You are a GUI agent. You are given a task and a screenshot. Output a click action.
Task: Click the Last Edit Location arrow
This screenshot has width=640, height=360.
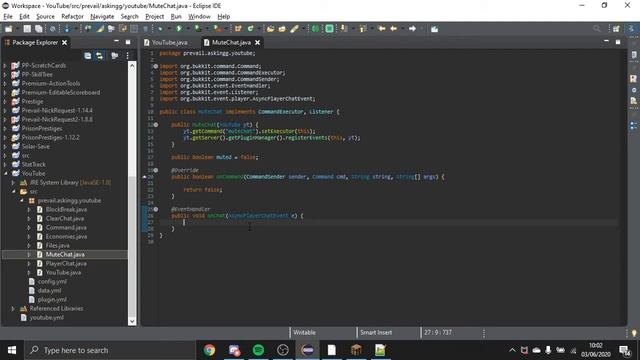coord(382,29)
